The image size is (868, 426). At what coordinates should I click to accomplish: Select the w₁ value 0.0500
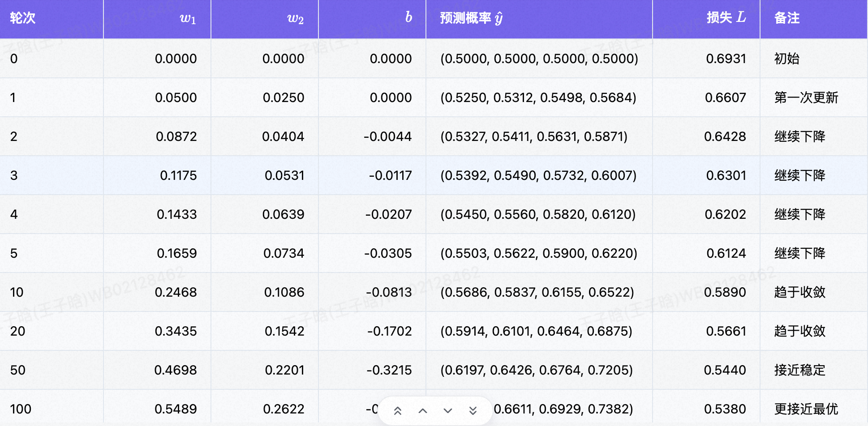(x=176, y=98)
